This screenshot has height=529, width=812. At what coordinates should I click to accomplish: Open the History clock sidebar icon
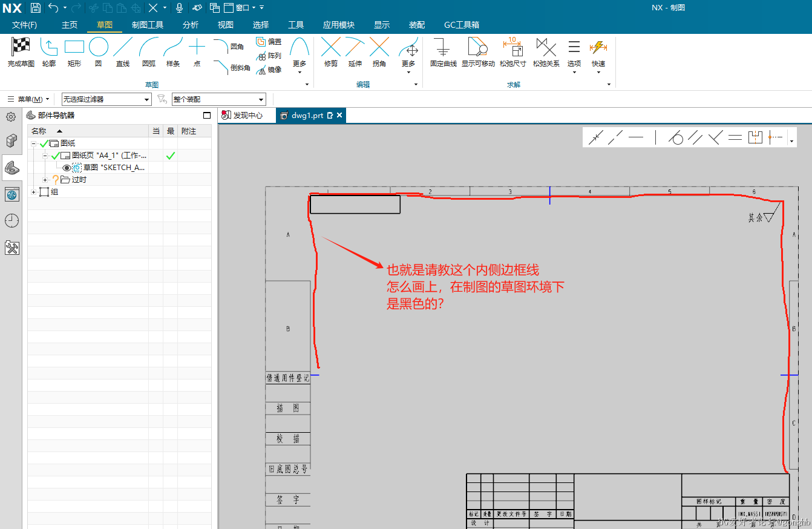click(11, 221)
